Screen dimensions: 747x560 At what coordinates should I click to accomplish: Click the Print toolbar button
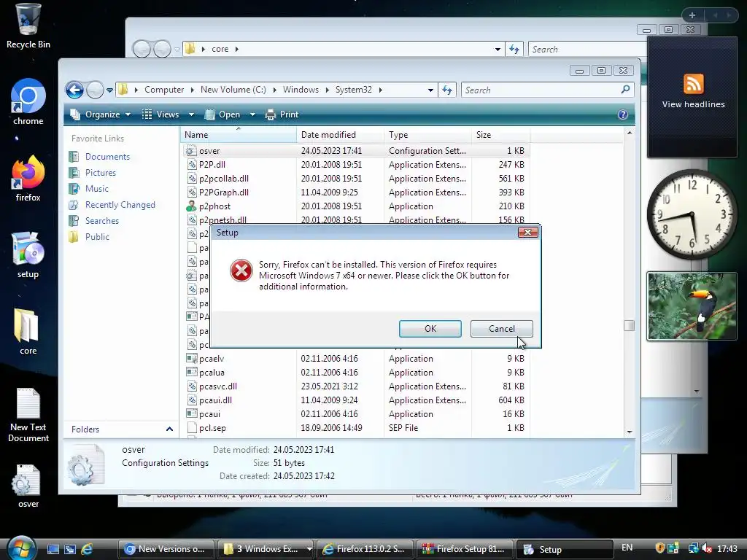coord(282,114)
